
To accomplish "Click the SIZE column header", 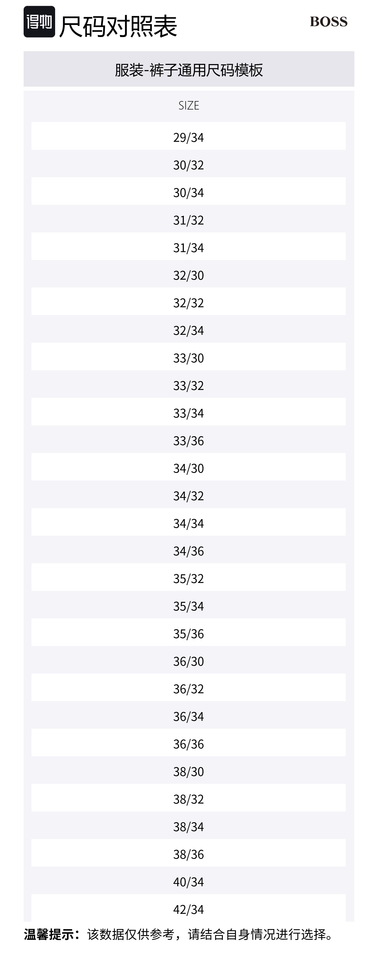I will (189, 105).
